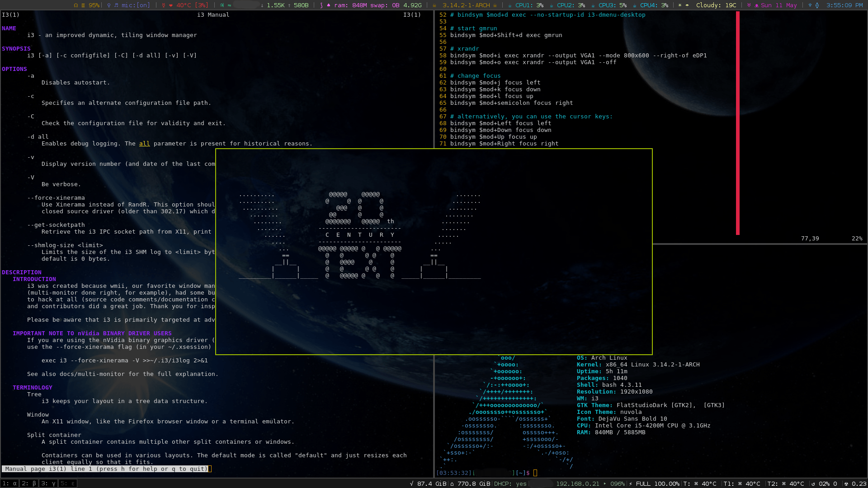Screen dimensions: 868x488
Task: Click the Sun 11 May date
Action: (778, 5)
